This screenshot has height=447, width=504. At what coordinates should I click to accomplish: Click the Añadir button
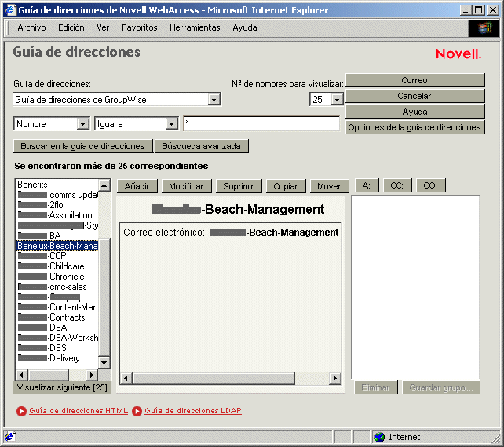tap(137, 186)
